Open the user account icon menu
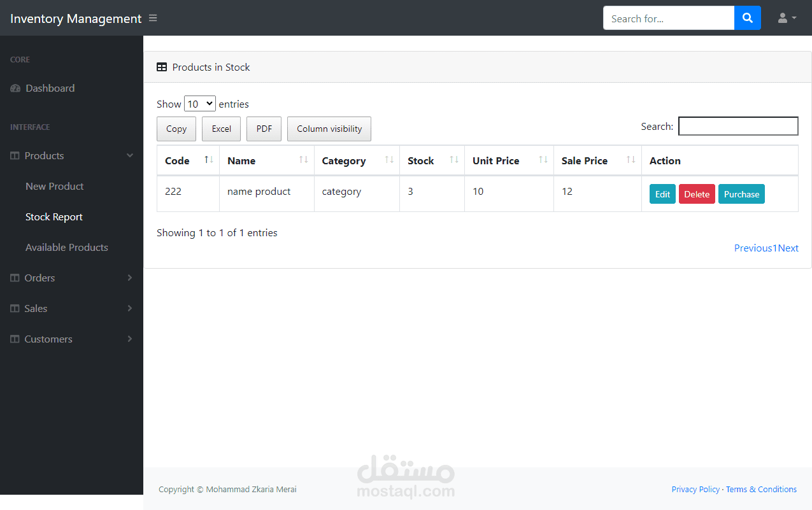 pos(787,18)
